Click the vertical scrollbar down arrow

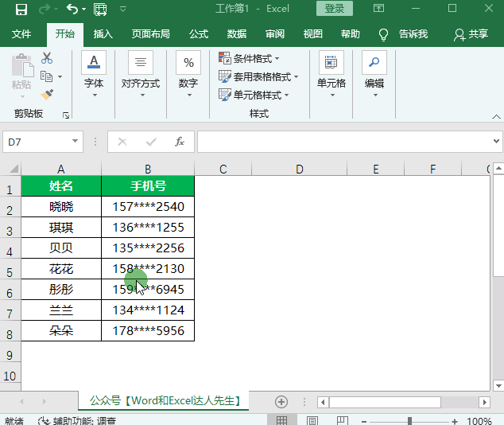tap(498, 385)
